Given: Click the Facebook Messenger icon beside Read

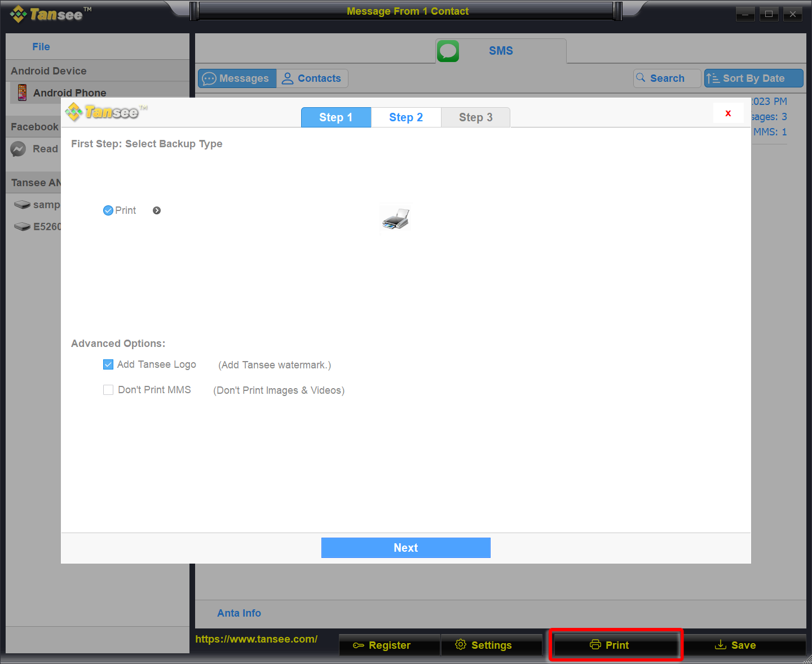Looking at the screenshot, I should pos(18,149).
